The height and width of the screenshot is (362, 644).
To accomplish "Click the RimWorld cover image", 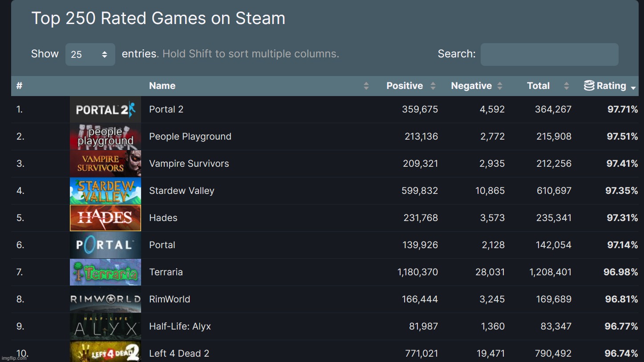I will pyautogui.click(x=105, y=299).
